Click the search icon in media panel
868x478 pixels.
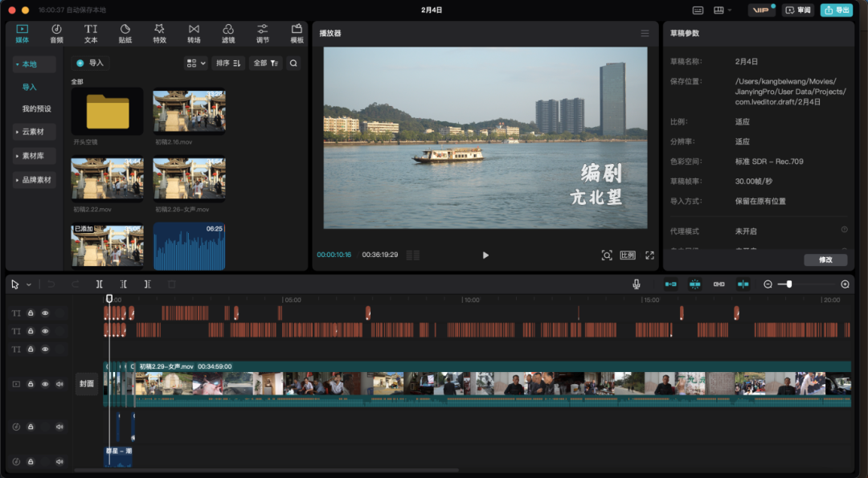tap(293, 63)
